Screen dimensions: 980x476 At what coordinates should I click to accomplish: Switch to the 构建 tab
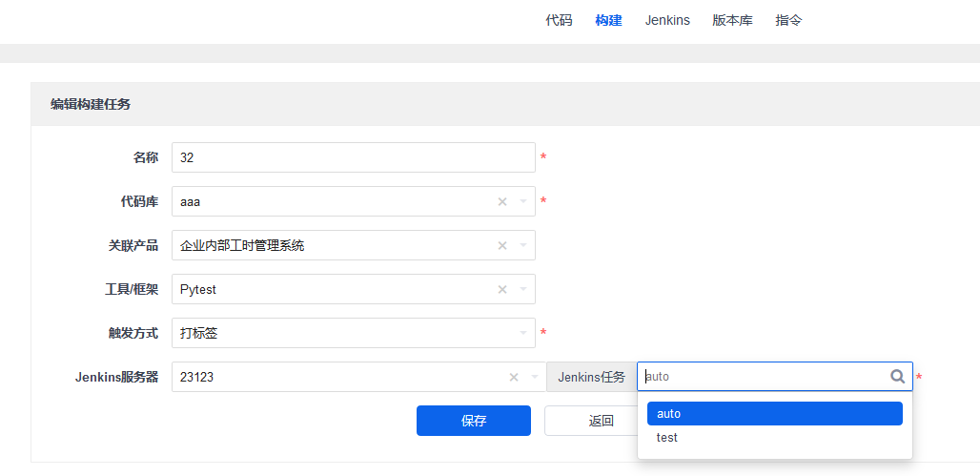pos(608,20)
